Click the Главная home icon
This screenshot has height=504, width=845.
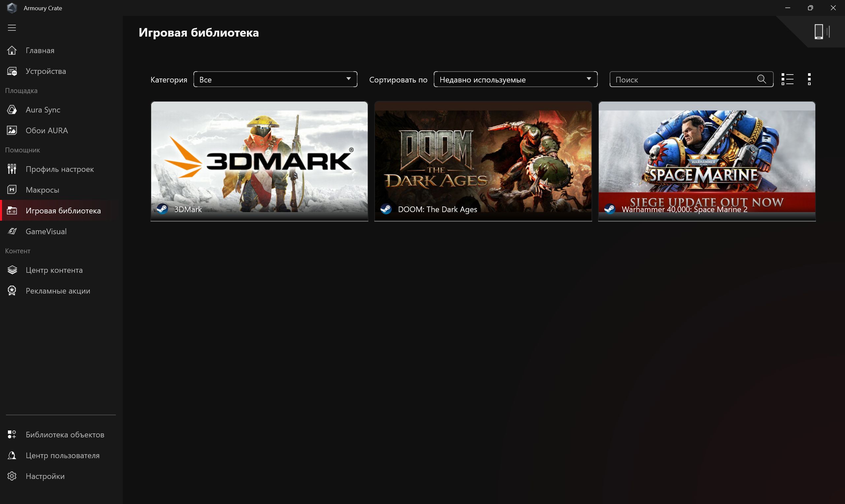tap(12, 50)
